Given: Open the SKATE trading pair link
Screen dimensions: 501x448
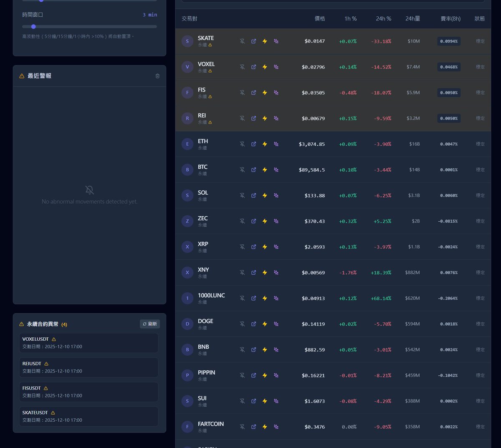Looking at the screenshot, I should (205, 38).
